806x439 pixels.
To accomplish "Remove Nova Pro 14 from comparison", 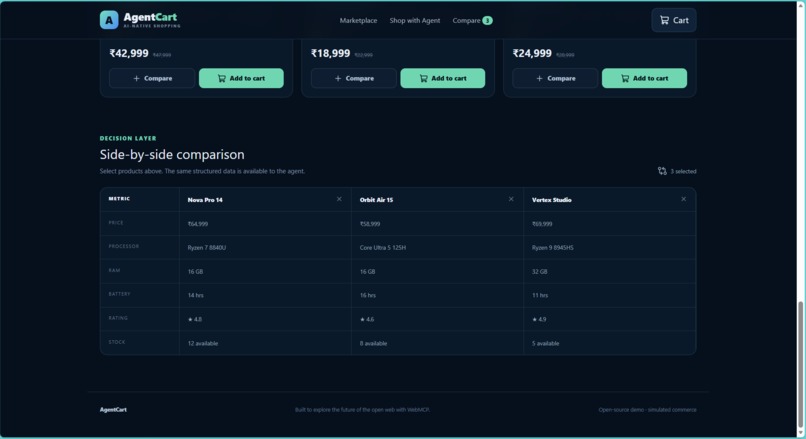I will pos(339,199).
